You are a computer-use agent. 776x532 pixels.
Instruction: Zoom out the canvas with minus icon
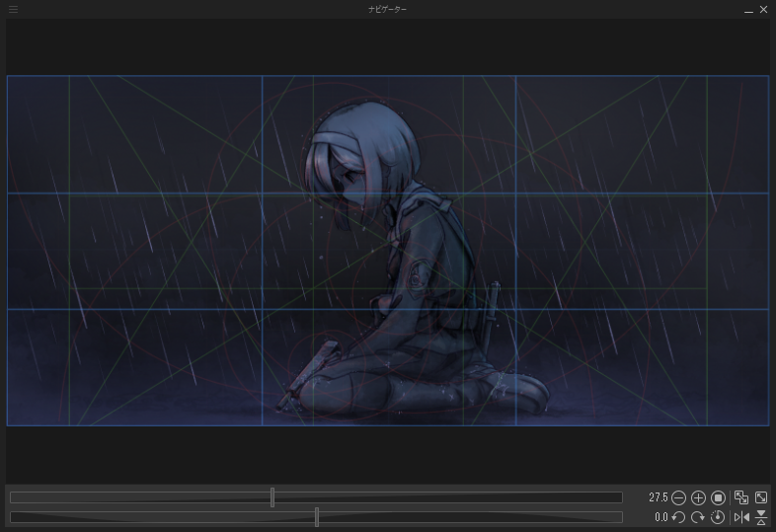click(x=678, y=498)
